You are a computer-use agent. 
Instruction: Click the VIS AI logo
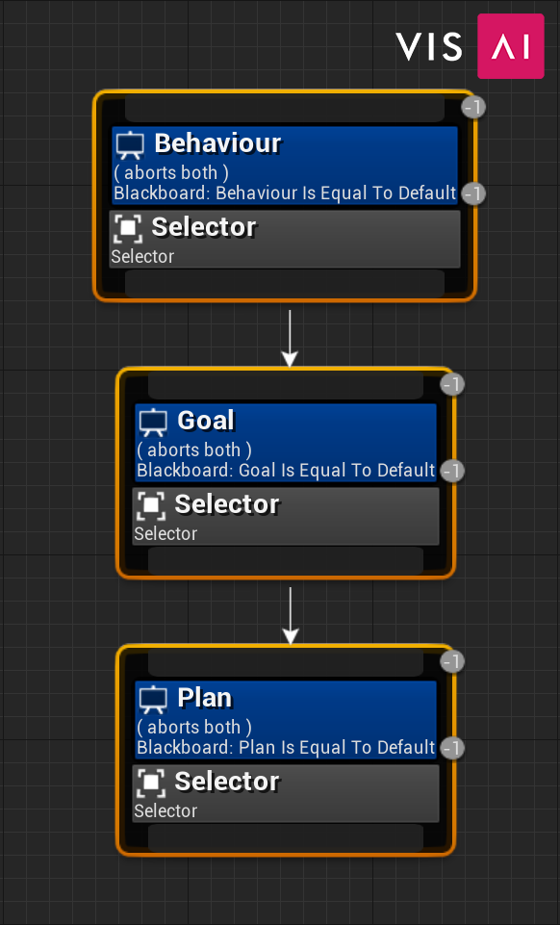[x=470, y=46]
